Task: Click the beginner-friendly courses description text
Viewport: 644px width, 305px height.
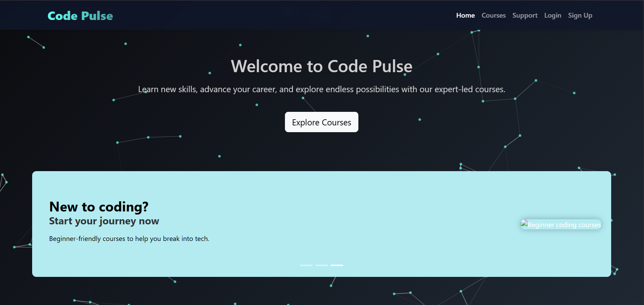Action: point(129,239)
